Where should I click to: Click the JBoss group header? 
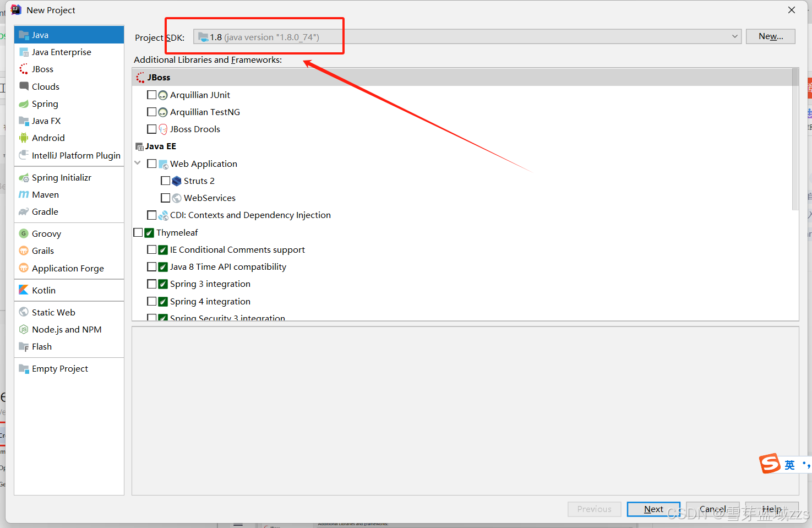point(462,77)
